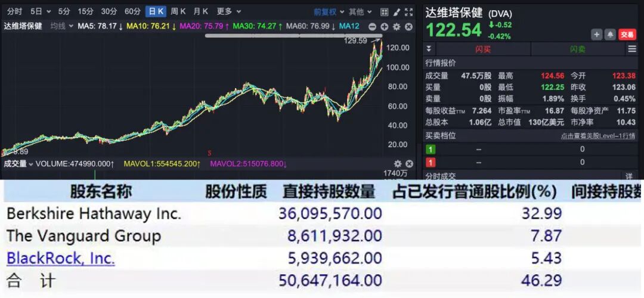Click the 46.29 total percentage cell
The image size is (644, 298).
(541, 281)
